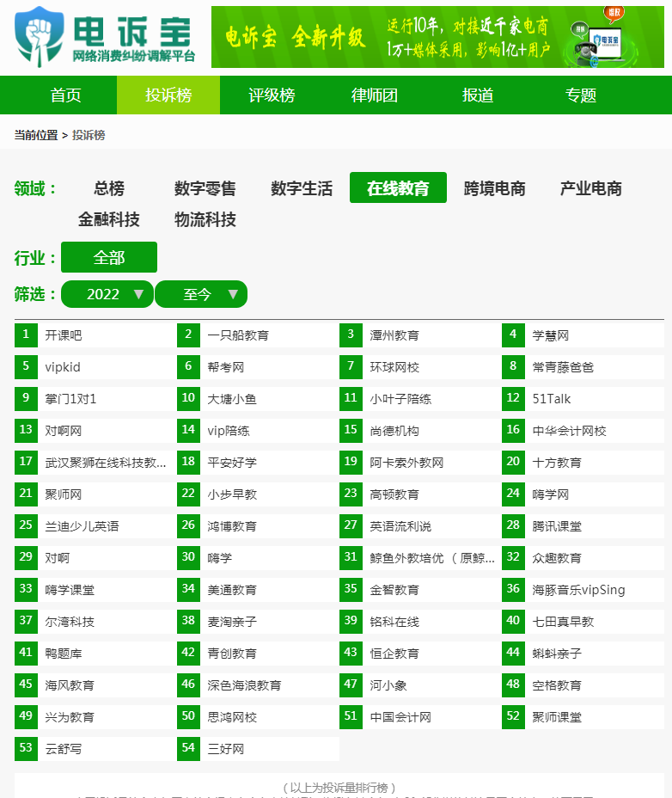Open the 至今 end-date dropdown
Screen dimensions: 672x798
(x=201, y=294)
